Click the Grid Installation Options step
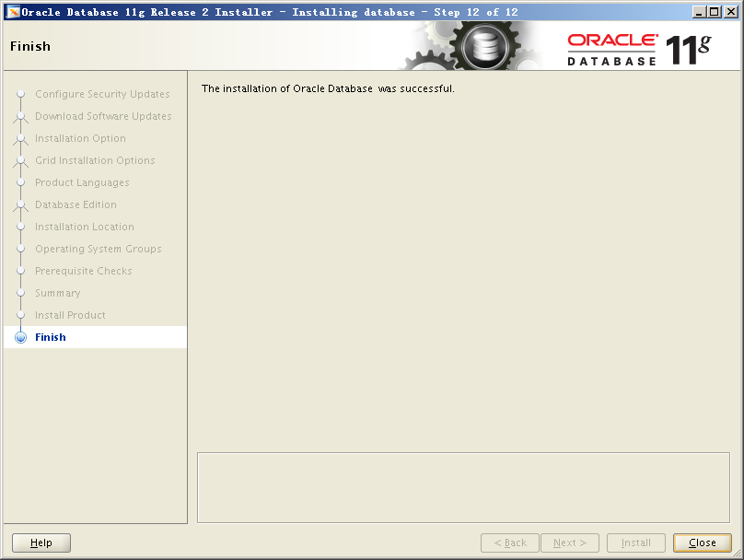The width and height of the screenshot is (744, 560). point(95,160)
